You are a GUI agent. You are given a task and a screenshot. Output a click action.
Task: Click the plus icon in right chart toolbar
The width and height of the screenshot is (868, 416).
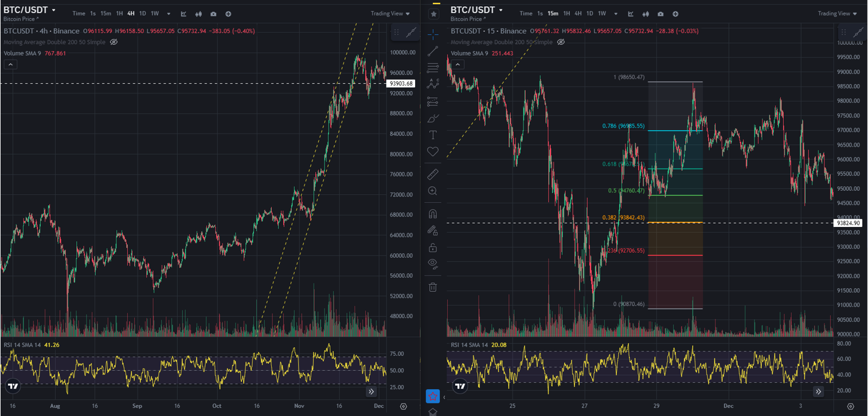(x=675, y=14)
